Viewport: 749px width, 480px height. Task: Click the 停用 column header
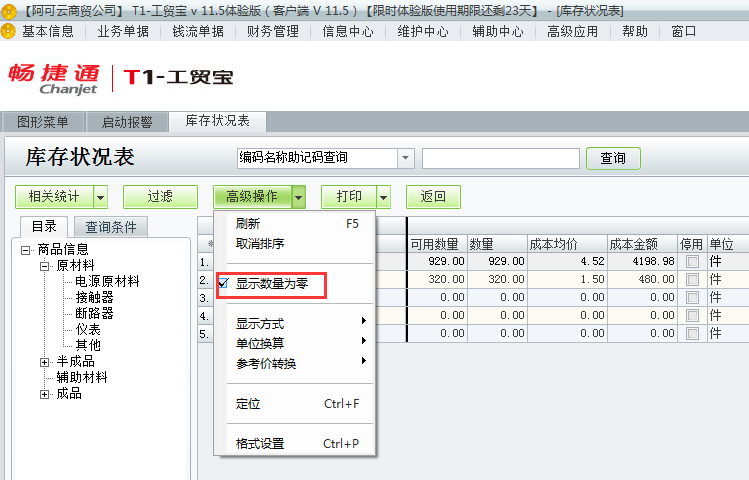[692, 244]
